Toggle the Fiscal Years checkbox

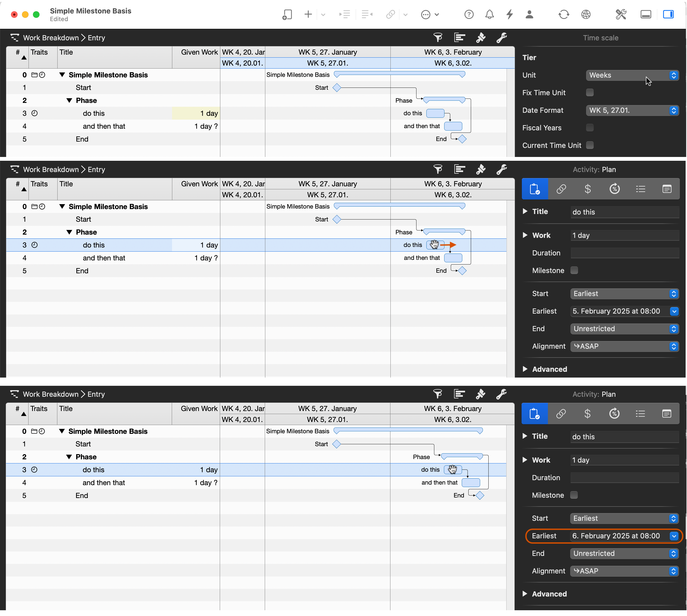coord(590,128)
